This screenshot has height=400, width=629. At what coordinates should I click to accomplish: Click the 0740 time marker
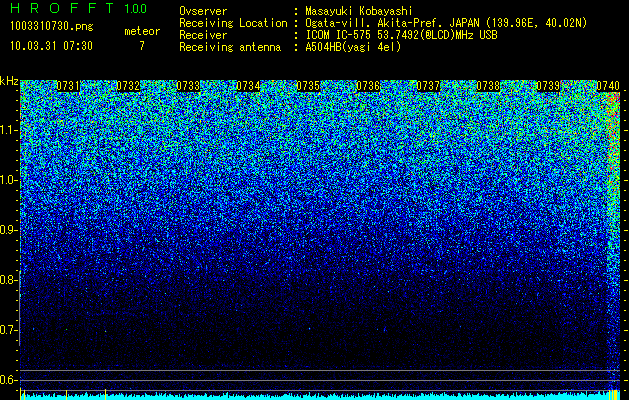pos(608,86)
